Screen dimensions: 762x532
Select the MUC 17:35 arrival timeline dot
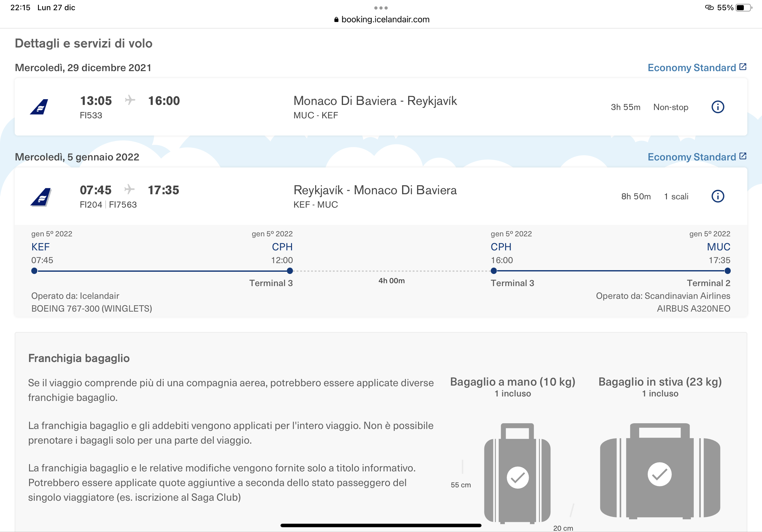[728, 271]
